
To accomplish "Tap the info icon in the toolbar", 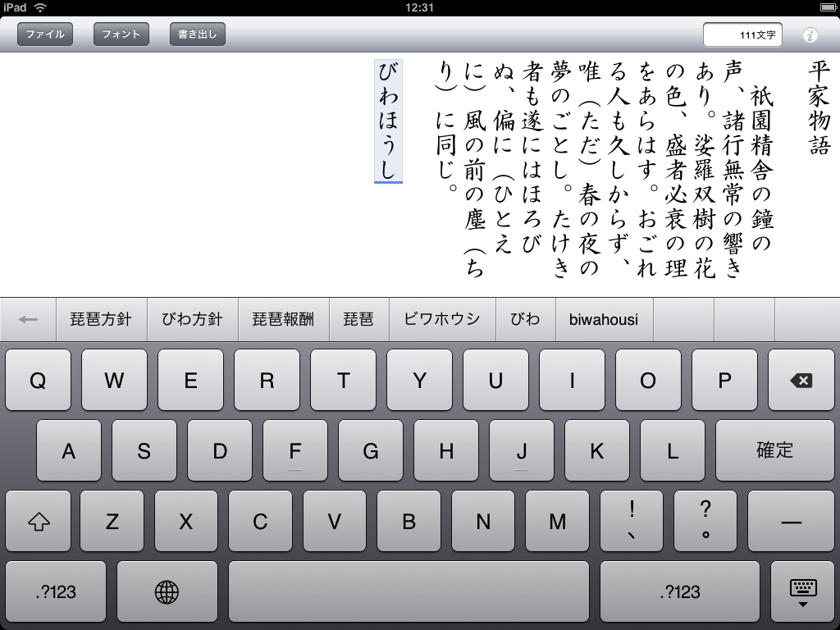I will 810,35.
